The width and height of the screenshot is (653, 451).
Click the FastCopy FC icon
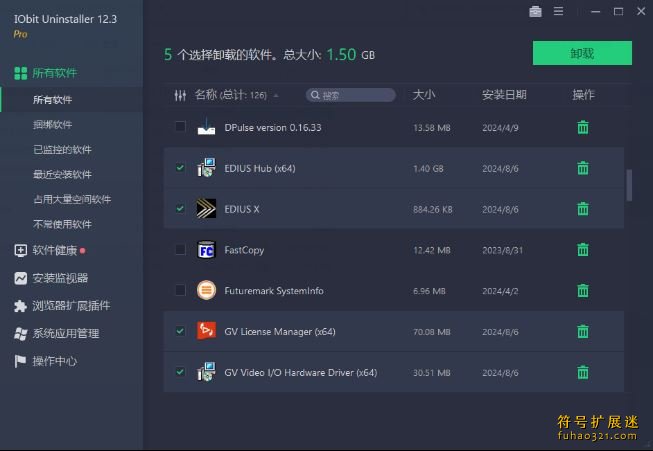coord(206,249)
